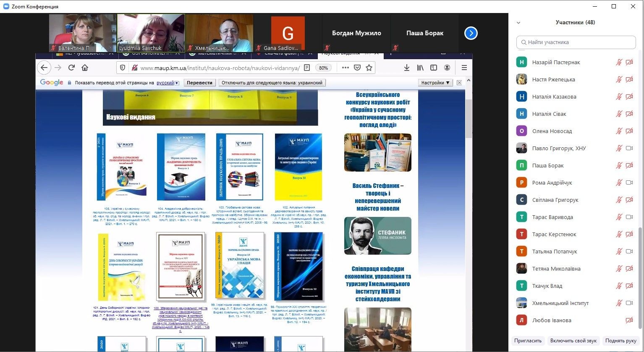Click the Найти участника search field
644x352 pixels.
click(x=576, y=42)
